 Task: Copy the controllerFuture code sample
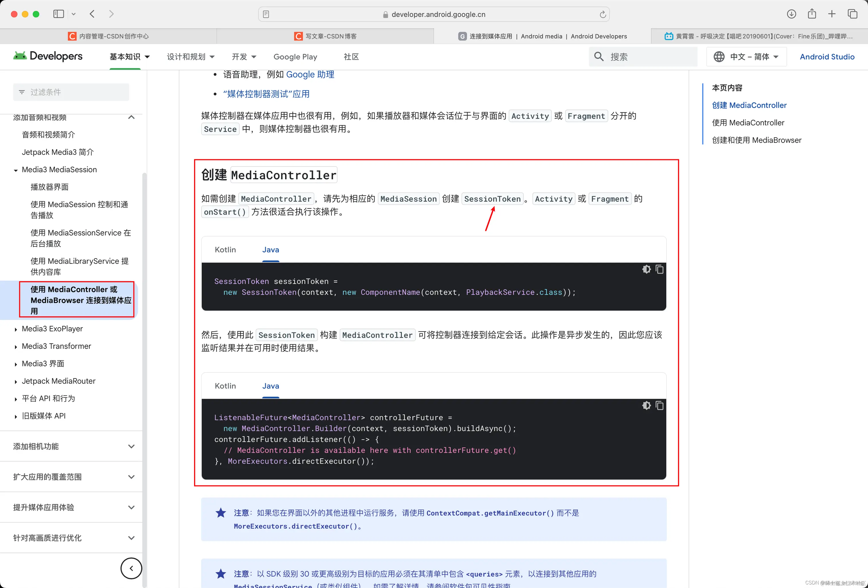660,406
